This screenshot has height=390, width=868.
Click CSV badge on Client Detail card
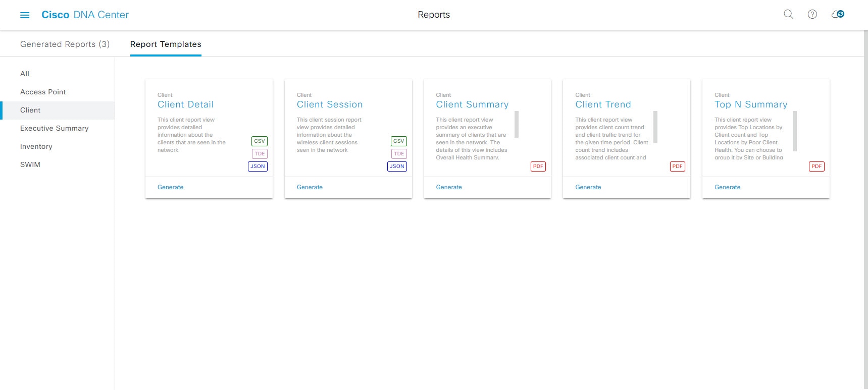[260, 141]
